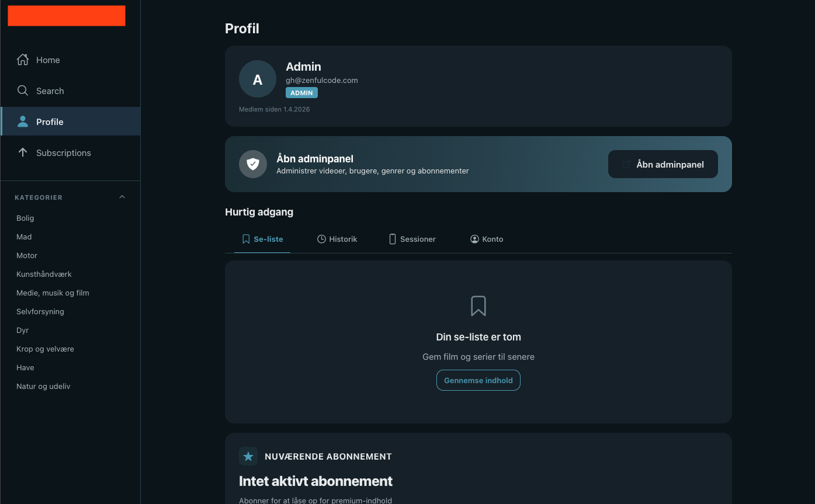Image resolution: width=815 pixels, height=504 pixels.
Task: Click the shield icon beside Åbn adminpanel heading
Action: coord(253,164)
